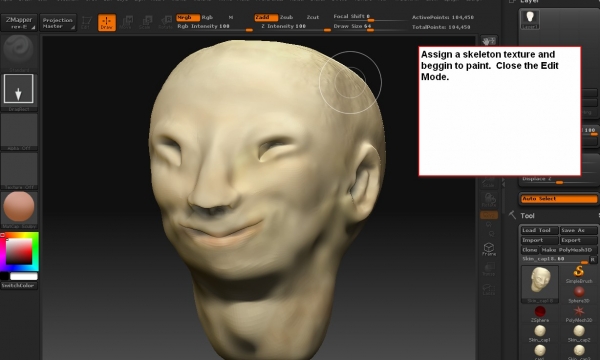The width and height of the screenshot is (600, 360).
Task: Adjust the Draw Size slider
Action: (370, 27)
